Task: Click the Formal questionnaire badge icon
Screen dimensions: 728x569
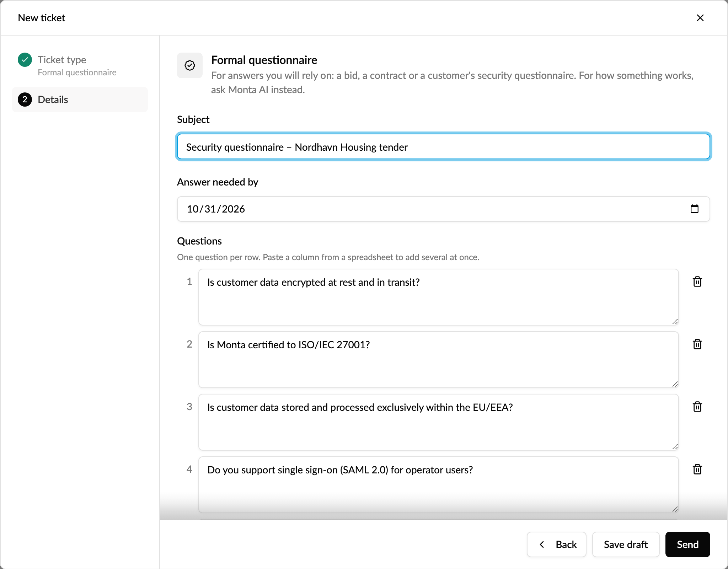Action: tap(190, 65)
